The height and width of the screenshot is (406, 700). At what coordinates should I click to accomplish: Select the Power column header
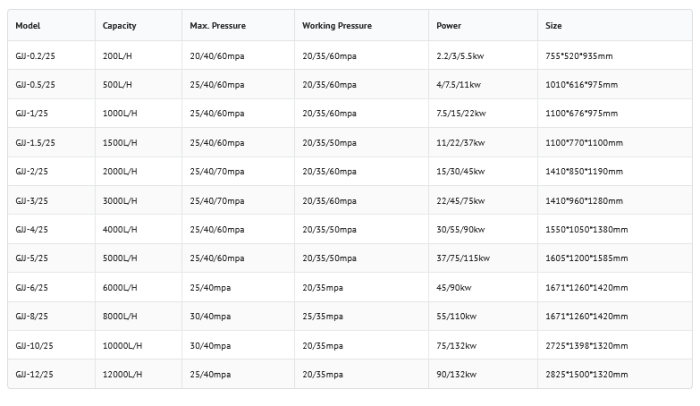tap(449, 24)
